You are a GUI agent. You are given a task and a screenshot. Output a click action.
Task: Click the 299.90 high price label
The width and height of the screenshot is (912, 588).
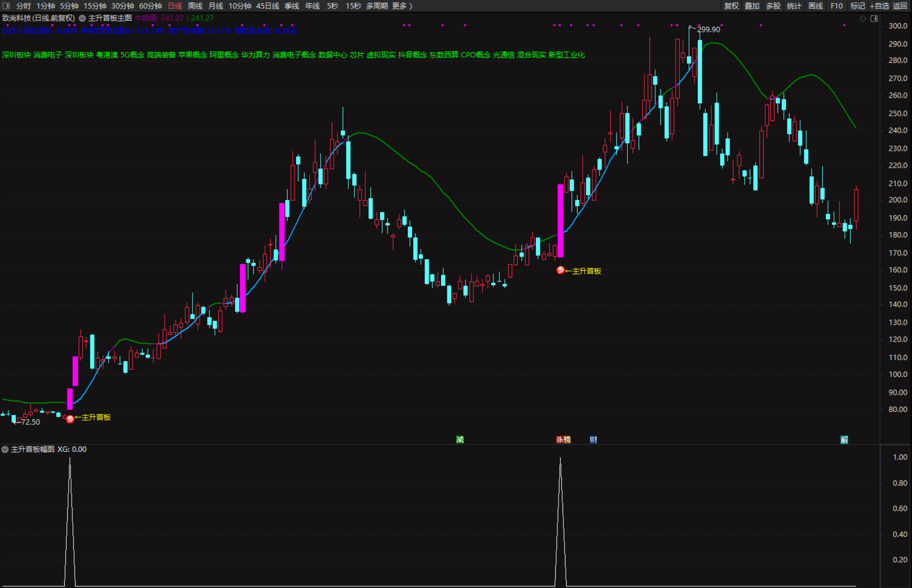pos(709,30)
